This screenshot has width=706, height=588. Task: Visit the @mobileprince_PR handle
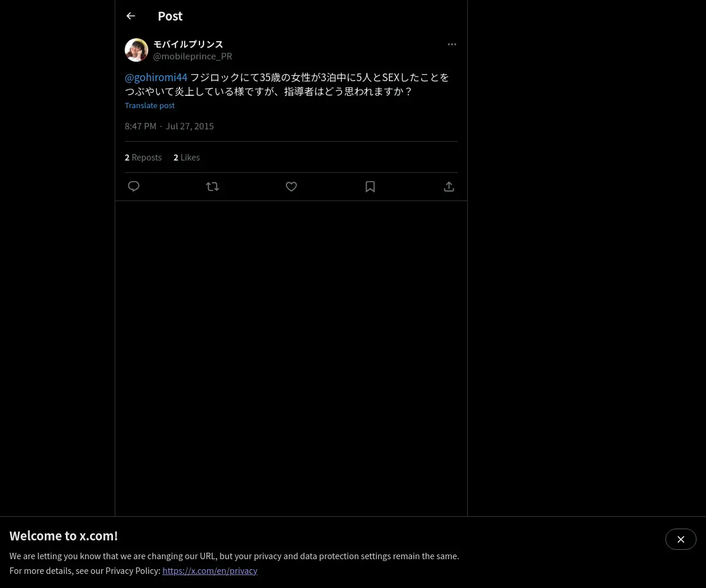click(192, 56)
